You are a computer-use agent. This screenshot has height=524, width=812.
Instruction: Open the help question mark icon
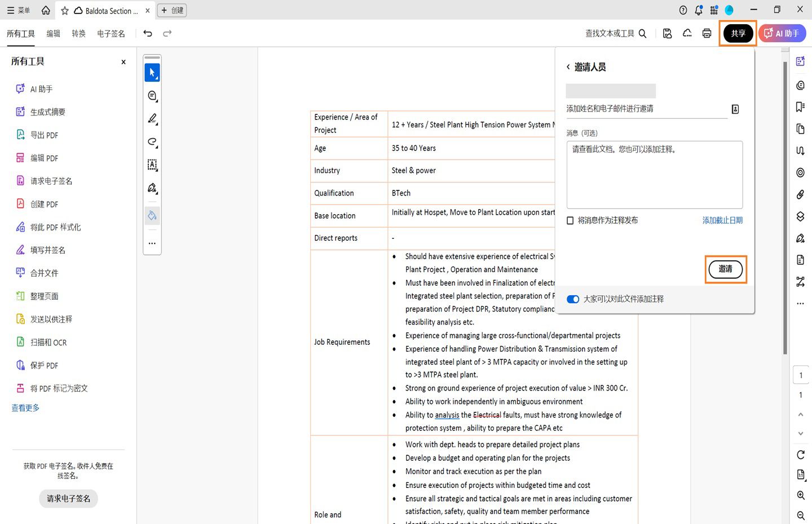[683, 10]
